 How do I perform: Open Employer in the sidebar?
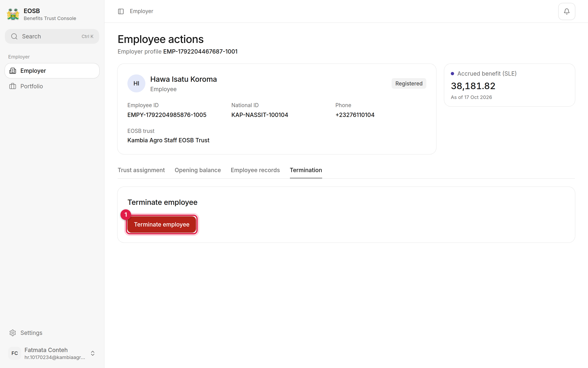52,71
